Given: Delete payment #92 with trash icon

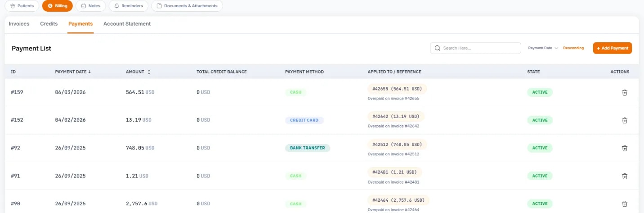Looking at the screenshot, I should (x=624, y=148).
